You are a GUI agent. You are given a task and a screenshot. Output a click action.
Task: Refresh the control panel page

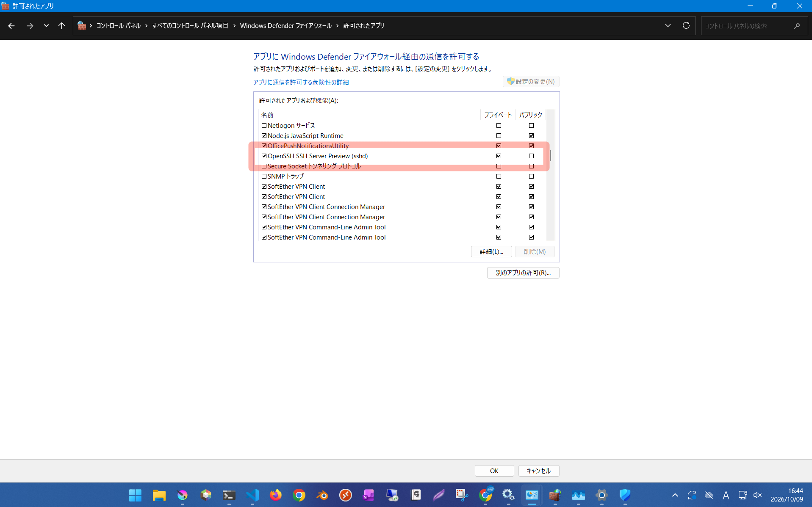pos(686,25)
